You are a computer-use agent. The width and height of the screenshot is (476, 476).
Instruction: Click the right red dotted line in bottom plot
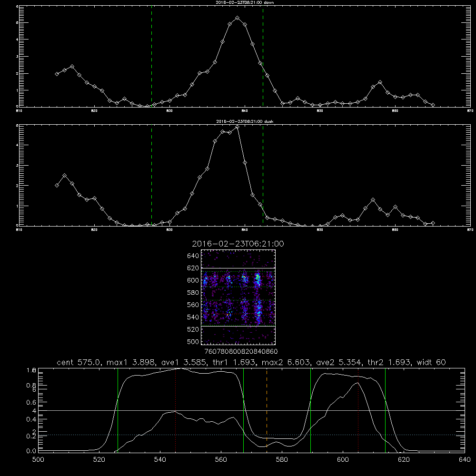click(x=358, y=410)
